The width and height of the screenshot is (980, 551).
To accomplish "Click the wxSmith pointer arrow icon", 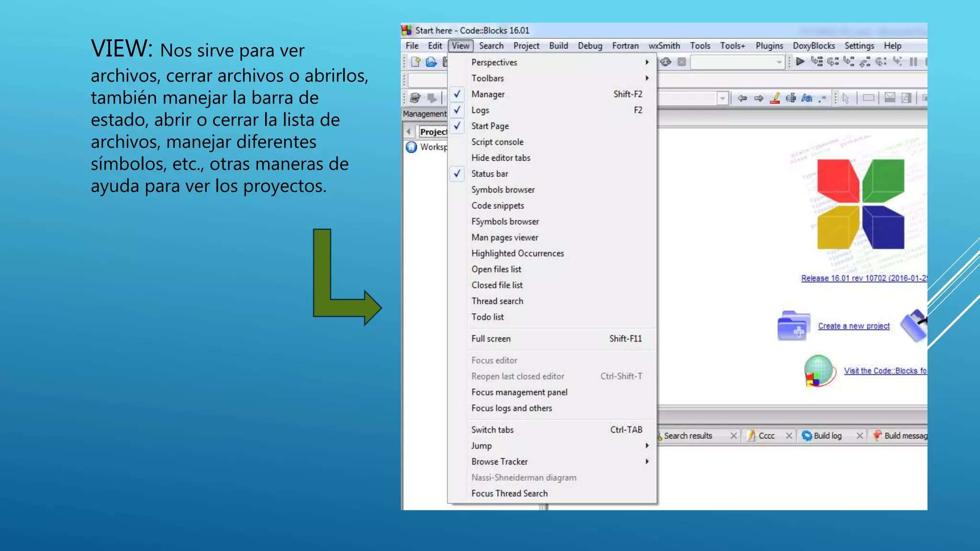I will pos(846,99).
